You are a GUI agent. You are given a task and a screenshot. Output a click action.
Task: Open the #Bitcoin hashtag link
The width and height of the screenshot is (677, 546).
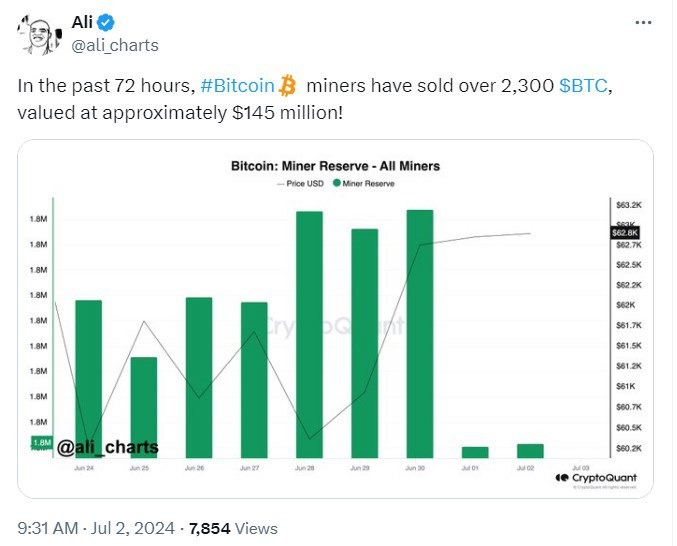236,87
